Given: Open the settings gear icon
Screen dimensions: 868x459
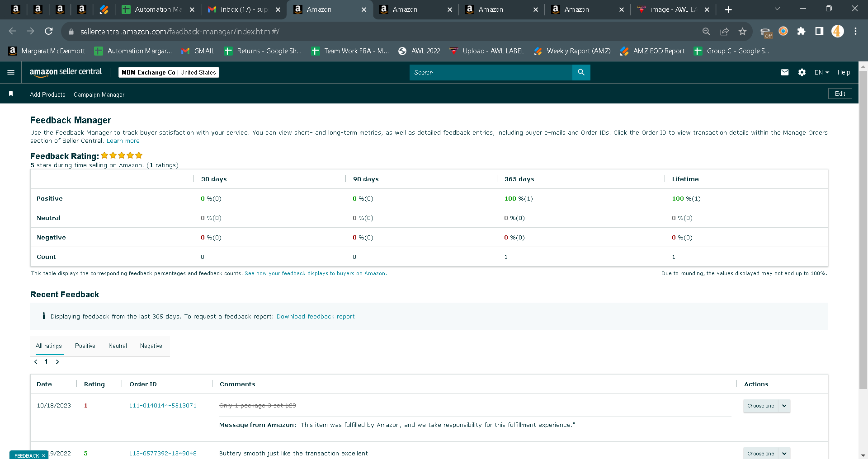Looking at the screenshot, I should tap(802, 72).
